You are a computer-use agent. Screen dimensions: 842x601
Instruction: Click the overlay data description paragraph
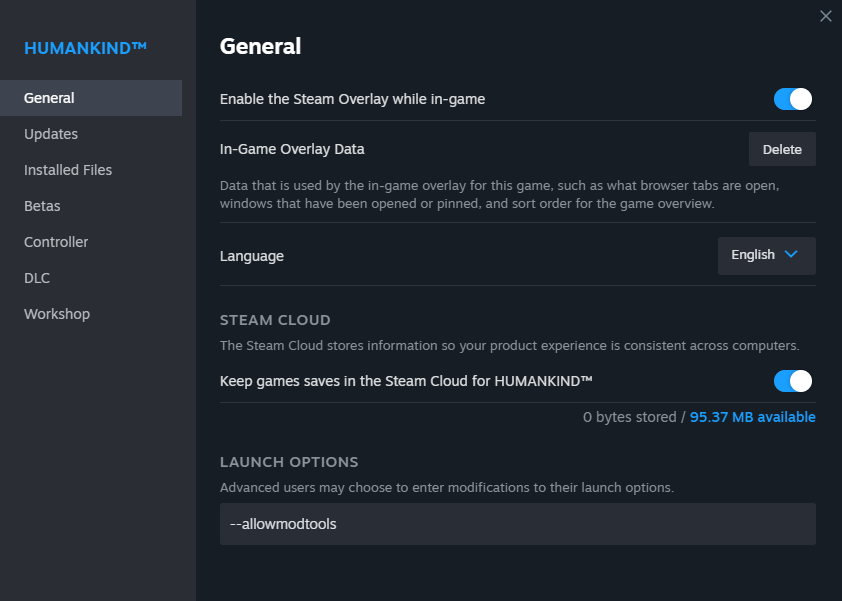(499, 194)
